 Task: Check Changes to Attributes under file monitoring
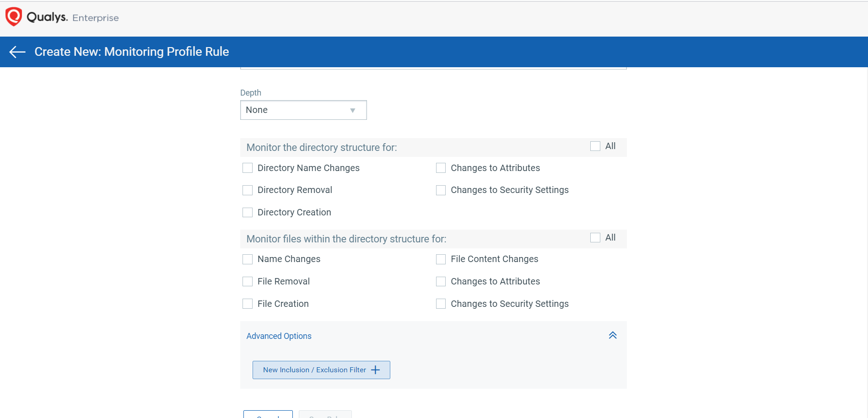click(441, 282)
